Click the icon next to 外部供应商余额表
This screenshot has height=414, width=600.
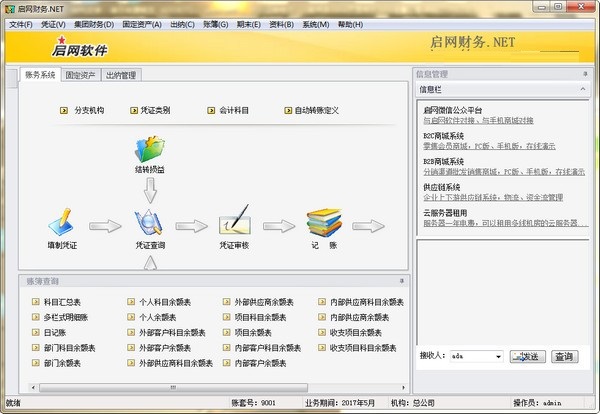pyautogui.click(x=227, y=302)
